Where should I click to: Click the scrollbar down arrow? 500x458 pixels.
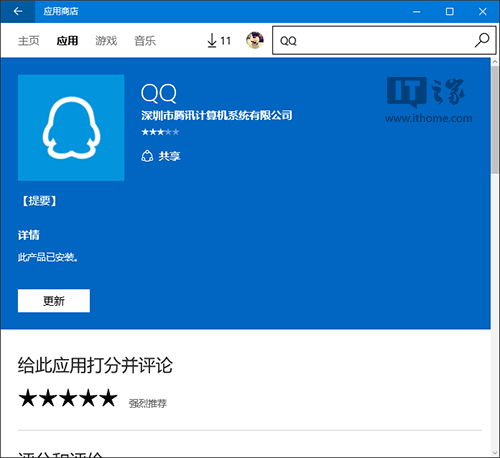tap(495, 453)
